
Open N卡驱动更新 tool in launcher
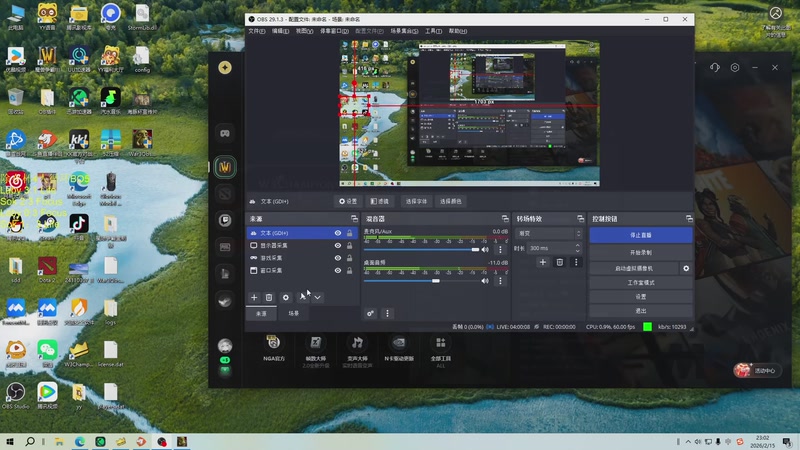[399, 348]
